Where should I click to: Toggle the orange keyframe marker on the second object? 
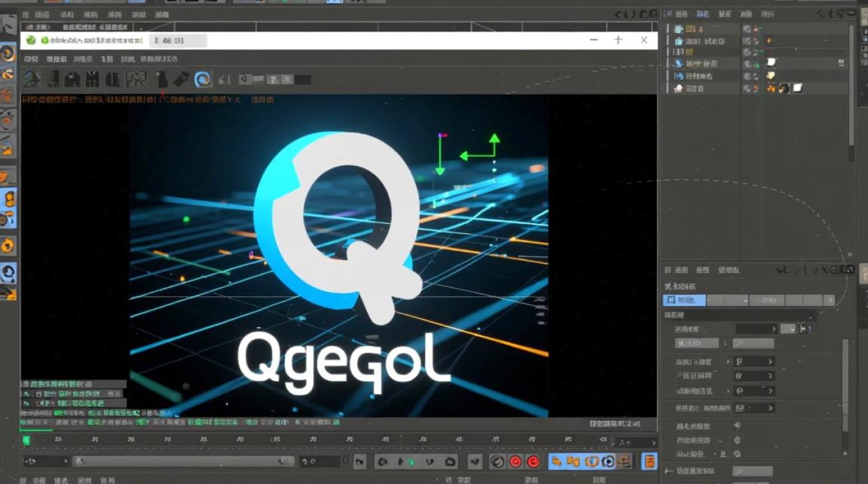click(x=769, y=40)
